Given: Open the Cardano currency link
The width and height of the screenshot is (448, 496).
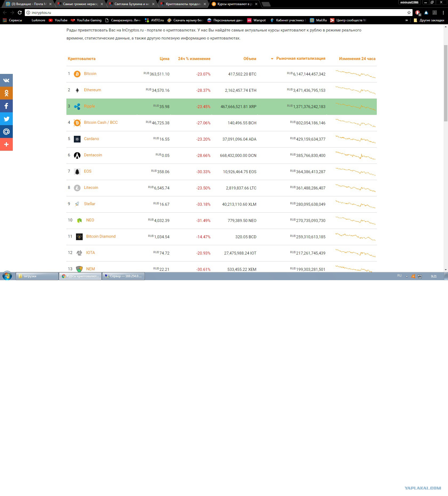Looking at the screenshot, I should pyautogui.click(x=91, y=139).
